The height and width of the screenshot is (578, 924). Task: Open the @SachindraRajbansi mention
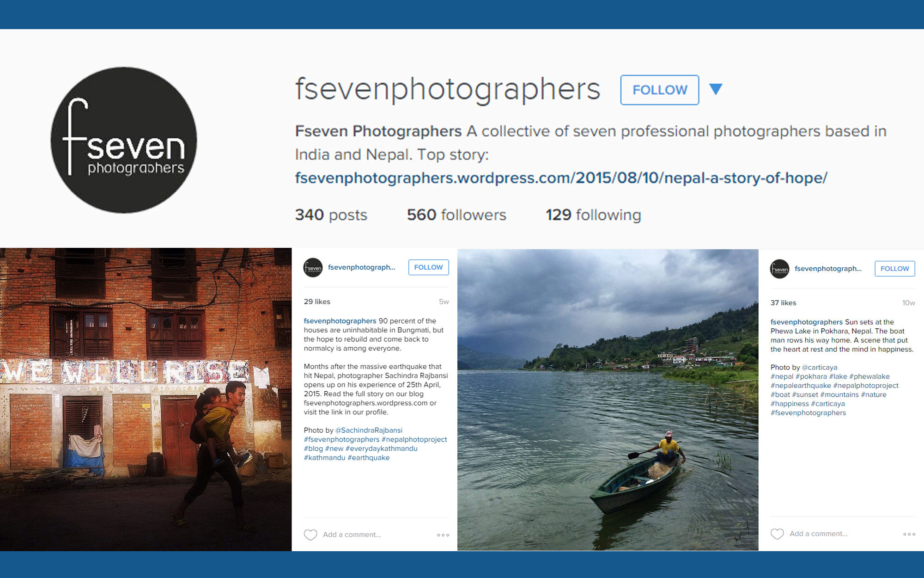369,430
